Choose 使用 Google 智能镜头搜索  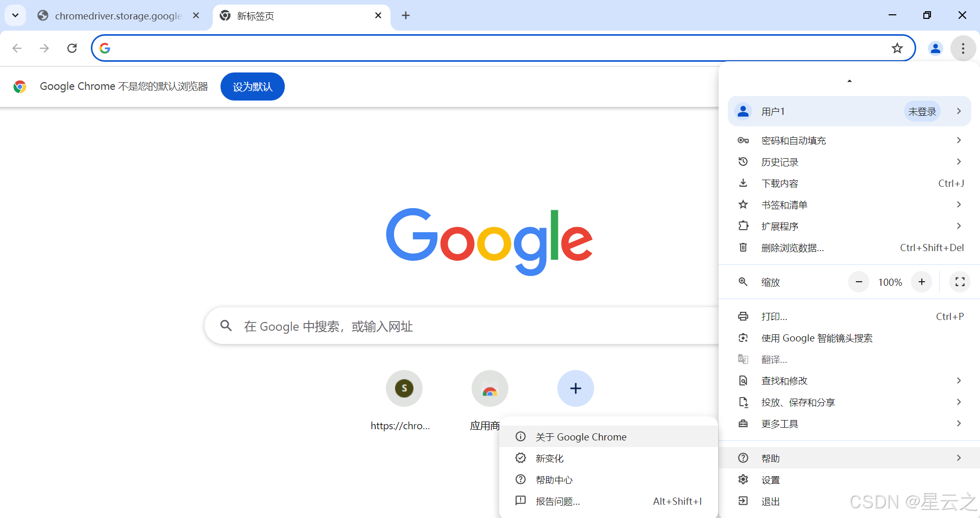pyautogui.click(x=849, y=338)
